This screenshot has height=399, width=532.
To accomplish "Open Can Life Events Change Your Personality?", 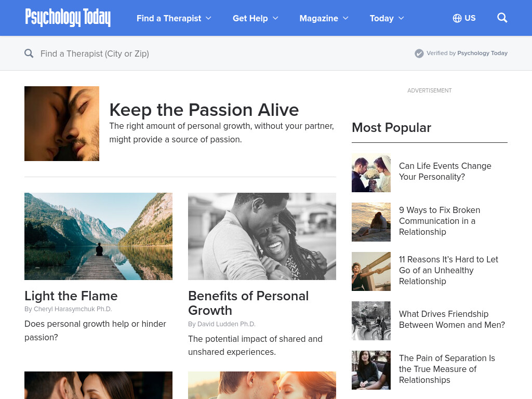I will coord(445,171).
